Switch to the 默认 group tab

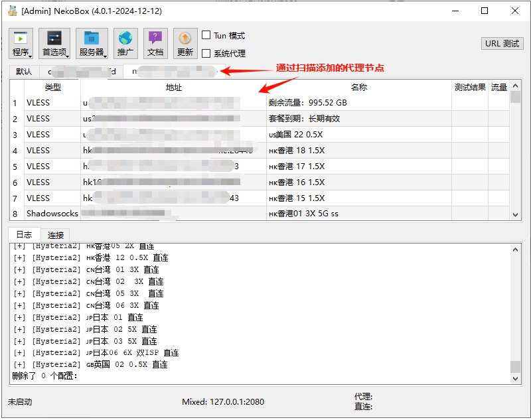pos(24,72)
